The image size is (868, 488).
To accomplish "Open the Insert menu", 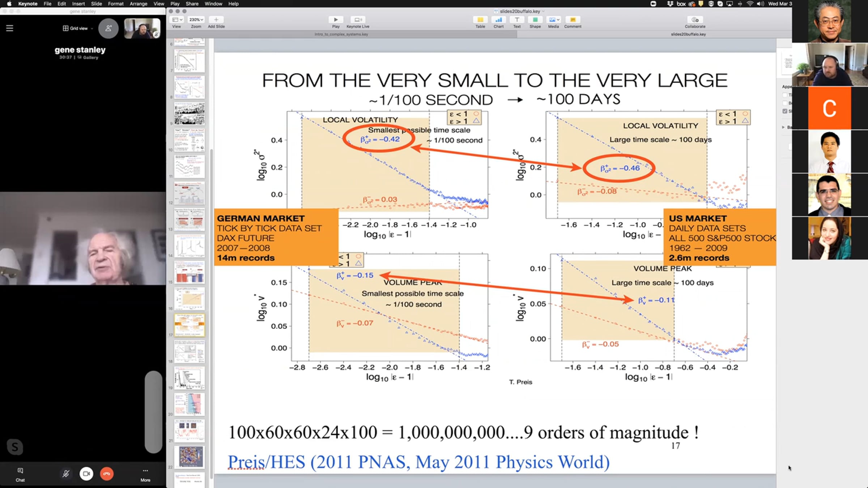I will click(x=78, y=4).
